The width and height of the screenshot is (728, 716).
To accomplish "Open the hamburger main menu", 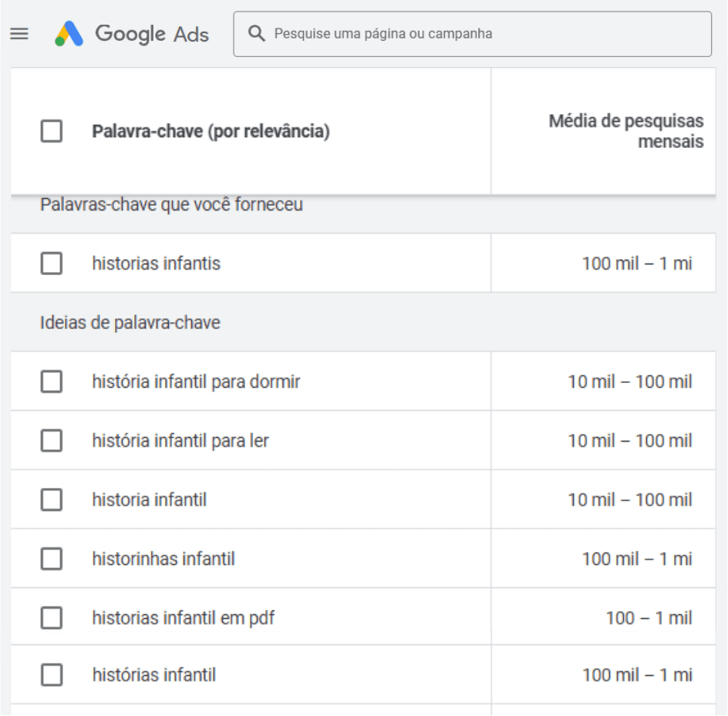I will [19, 34].
